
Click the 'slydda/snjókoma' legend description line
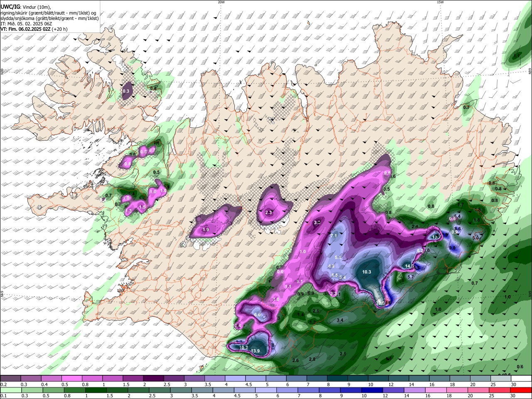[49, 18]
